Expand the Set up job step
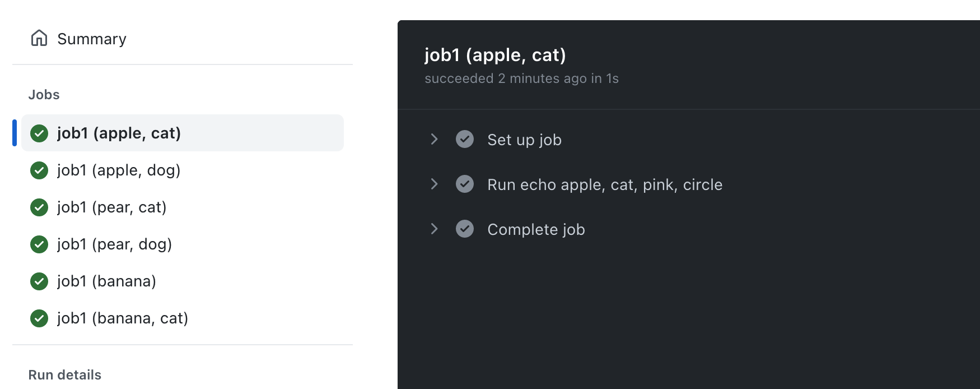Viewport: 980px width, 389px height. [435, 139]
